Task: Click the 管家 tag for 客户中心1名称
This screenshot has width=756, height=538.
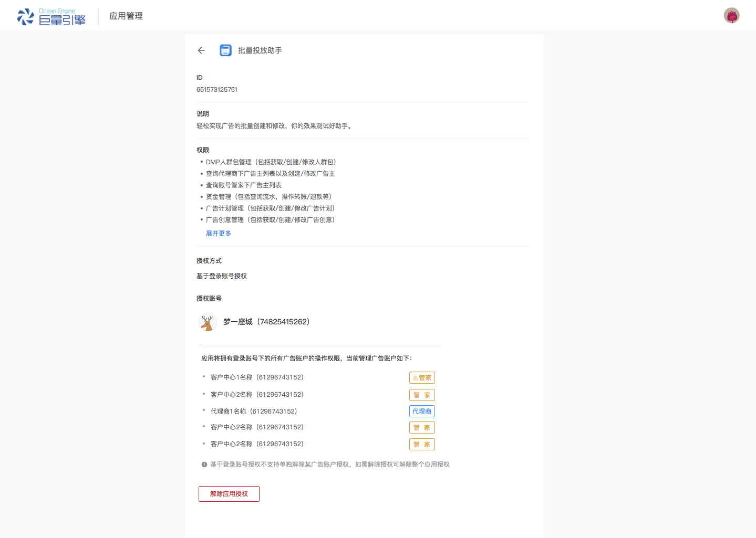Action: coord(422,378)
